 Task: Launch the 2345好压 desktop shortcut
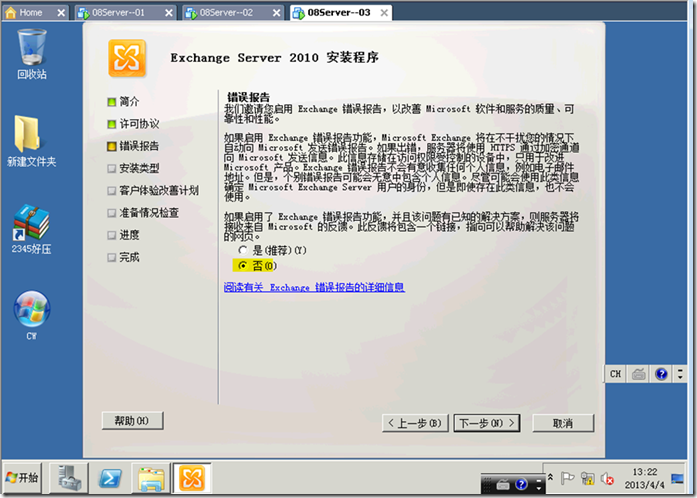click(x=32, y=229)
